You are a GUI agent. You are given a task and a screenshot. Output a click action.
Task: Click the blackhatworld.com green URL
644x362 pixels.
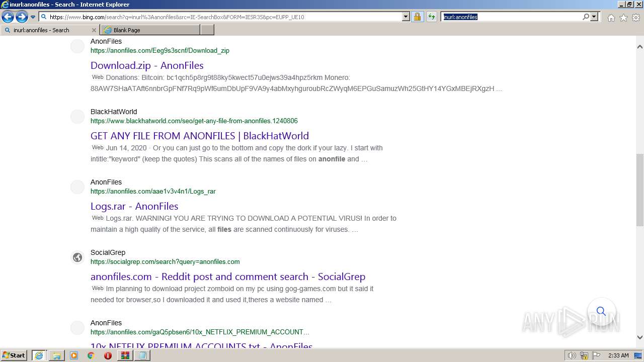pos(194,121)
